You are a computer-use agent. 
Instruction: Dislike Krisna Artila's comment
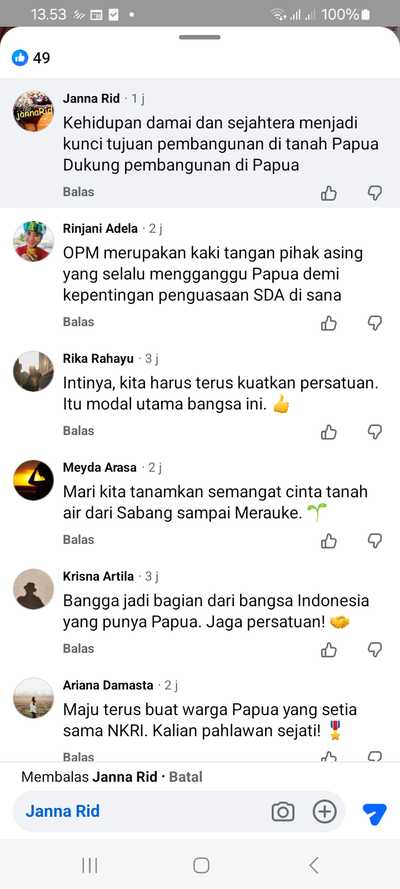pyautogui.click(x=375, y=650)
